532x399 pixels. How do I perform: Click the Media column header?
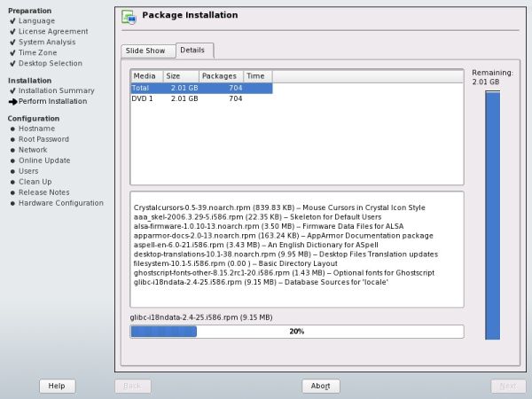coord(147,76)
